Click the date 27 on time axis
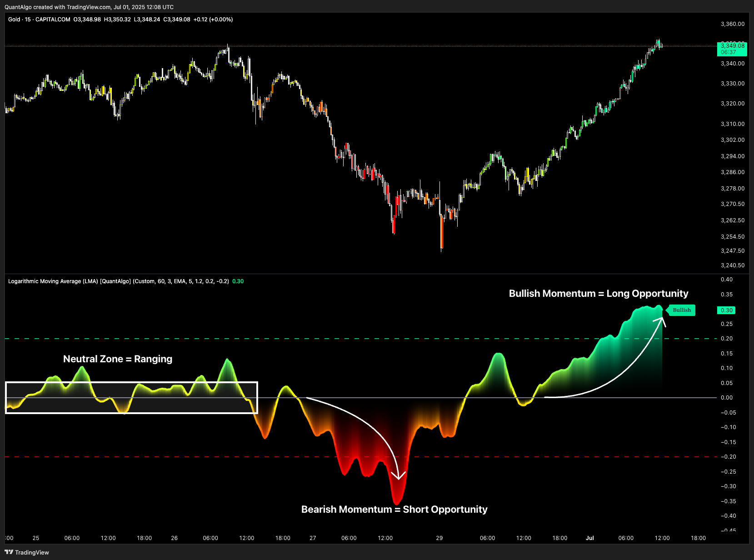The image size is (754, 560). tap(313, 538)
